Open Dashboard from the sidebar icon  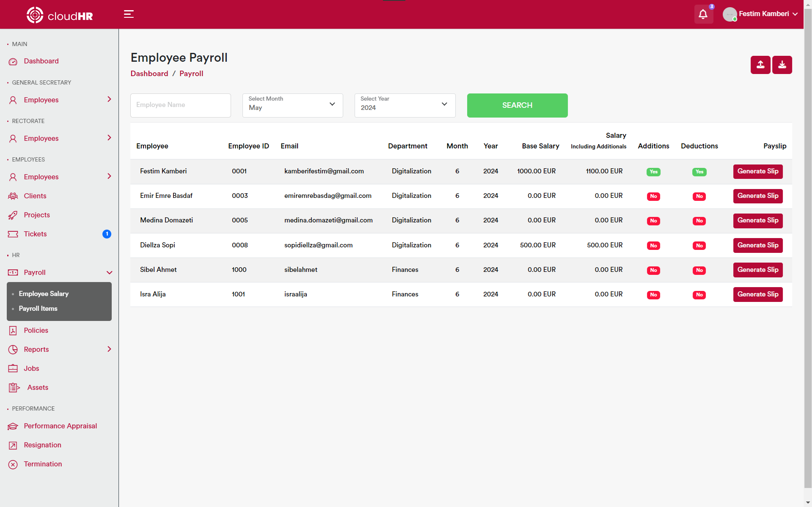tap(13, 62)
